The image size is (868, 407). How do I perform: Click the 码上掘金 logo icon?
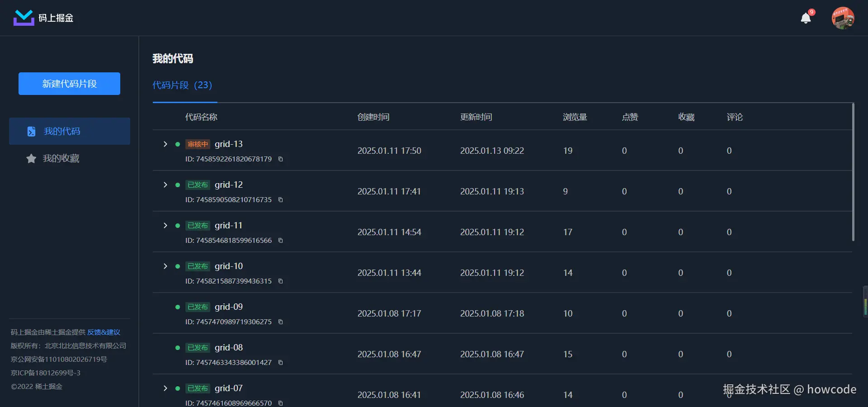(x=24, y=18)
